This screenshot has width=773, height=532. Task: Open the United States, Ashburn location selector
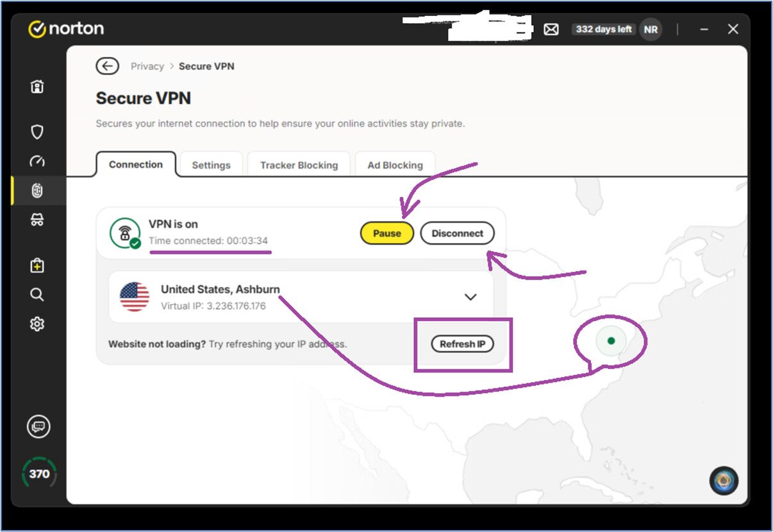coord(301,297)
